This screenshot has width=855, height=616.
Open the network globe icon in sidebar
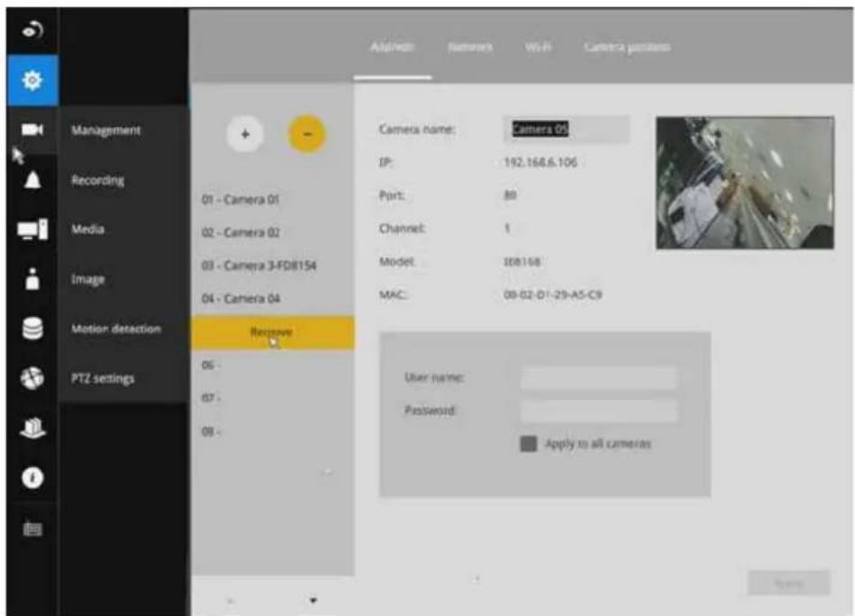[x=32, y=378]
